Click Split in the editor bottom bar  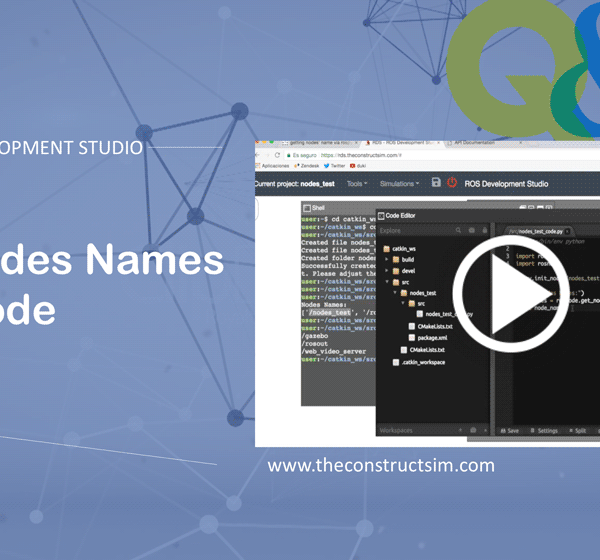coord(578,431)
